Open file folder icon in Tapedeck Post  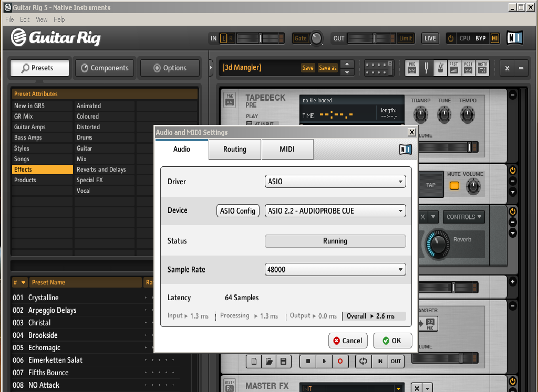pos(269,361)
